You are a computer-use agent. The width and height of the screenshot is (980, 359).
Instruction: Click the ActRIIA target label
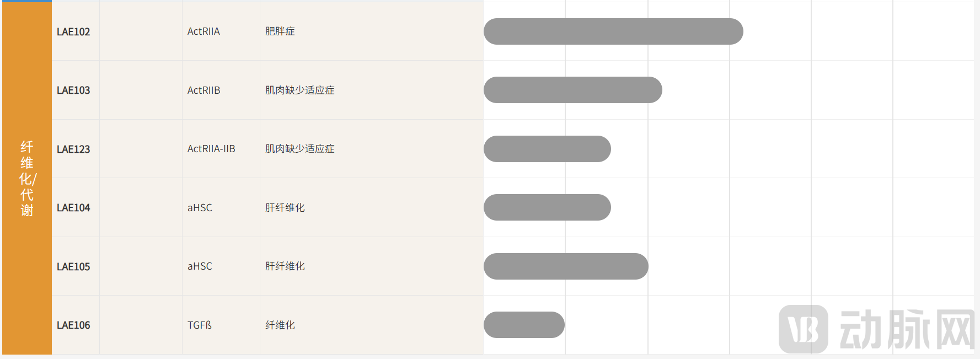pos(204,31)
